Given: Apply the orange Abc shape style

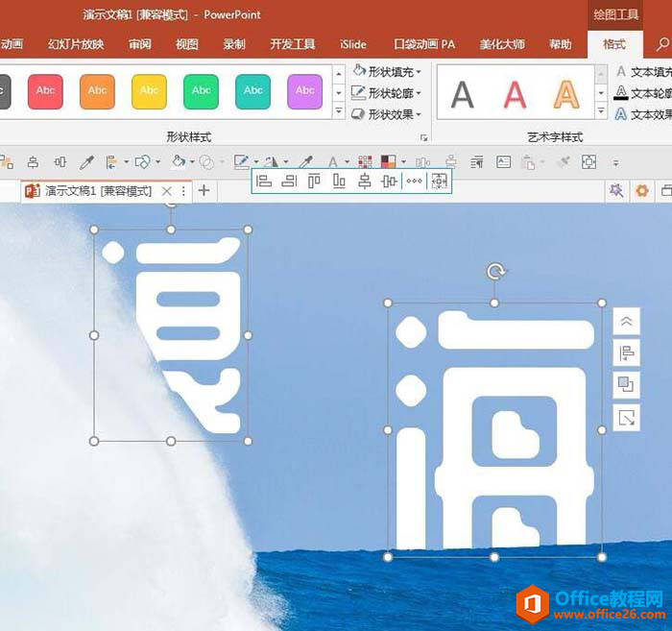Looking at the screenshot, I should (x=97, y=91).
